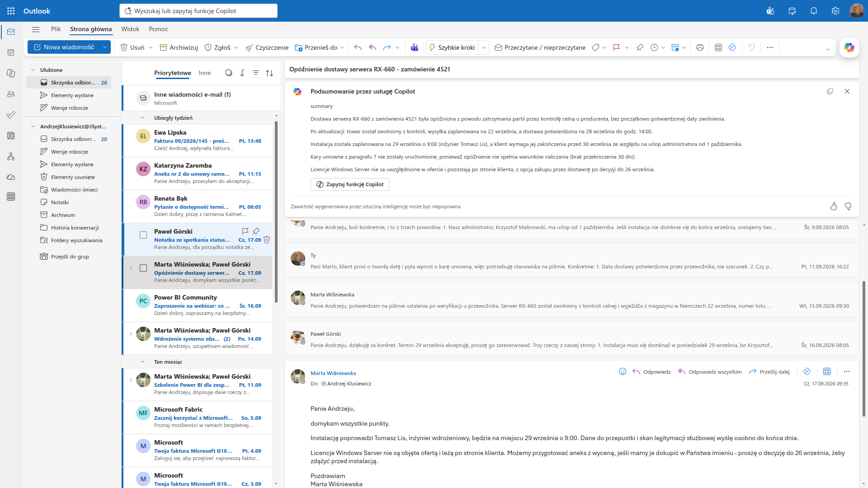Open the Nowa wiadomość dropdown arrow
Viewport: 868px width, 488px height.
(x=105, y=47)
